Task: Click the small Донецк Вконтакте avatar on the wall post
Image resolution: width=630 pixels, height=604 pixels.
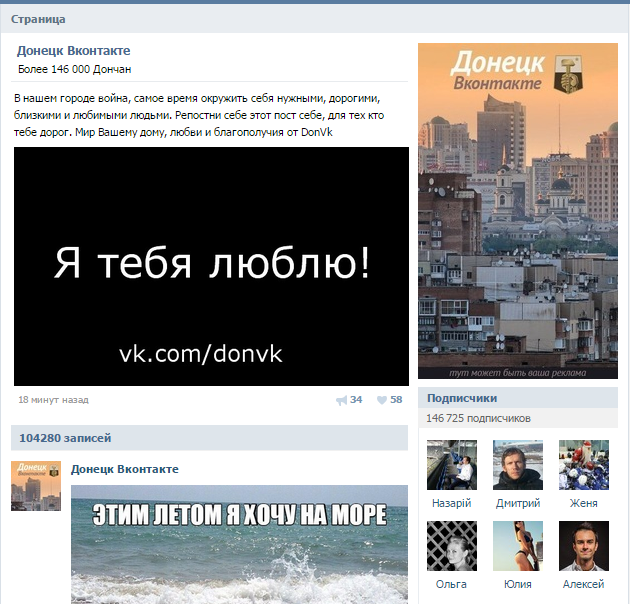Action: click(x=36, y=486)
